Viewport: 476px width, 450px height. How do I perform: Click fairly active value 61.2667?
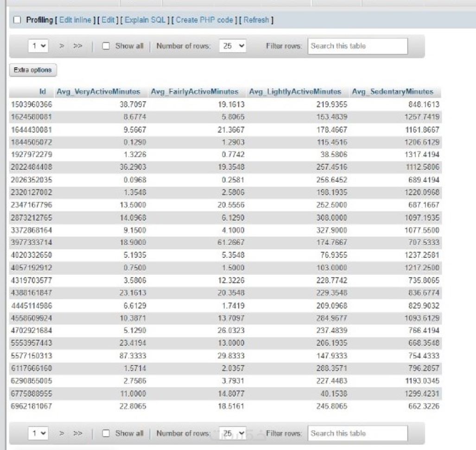[x=231, y=243]
